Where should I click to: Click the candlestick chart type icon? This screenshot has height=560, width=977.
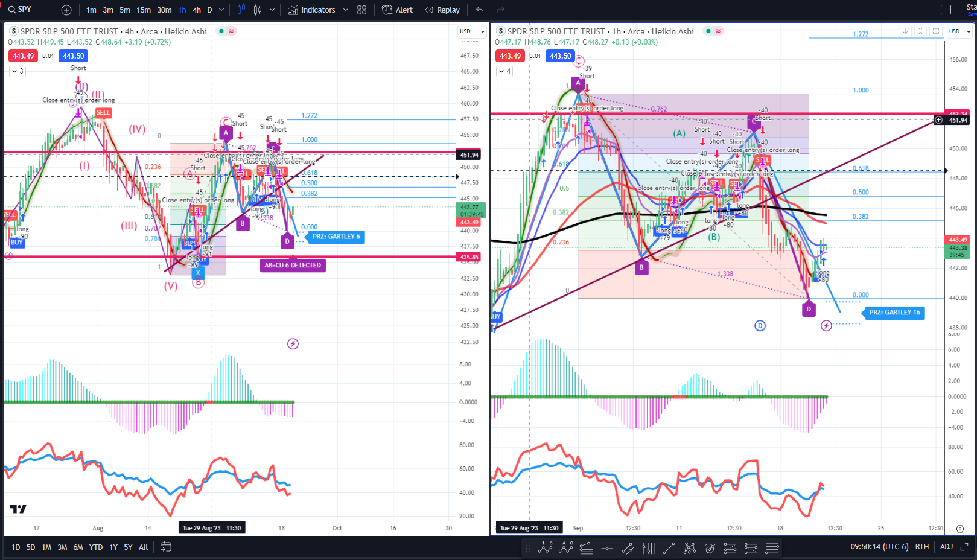[x=258, y=10]
